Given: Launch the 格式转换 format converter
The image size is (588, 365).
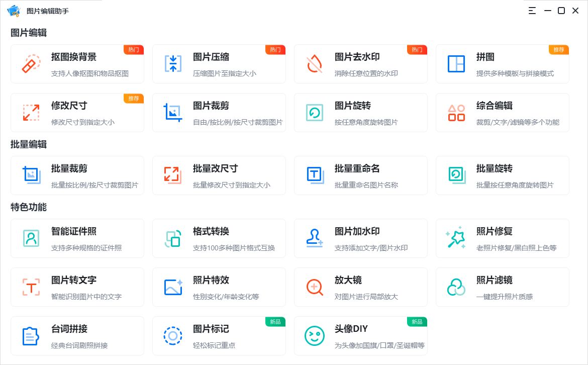Looking at the screenshot, I should click(219, 237).
